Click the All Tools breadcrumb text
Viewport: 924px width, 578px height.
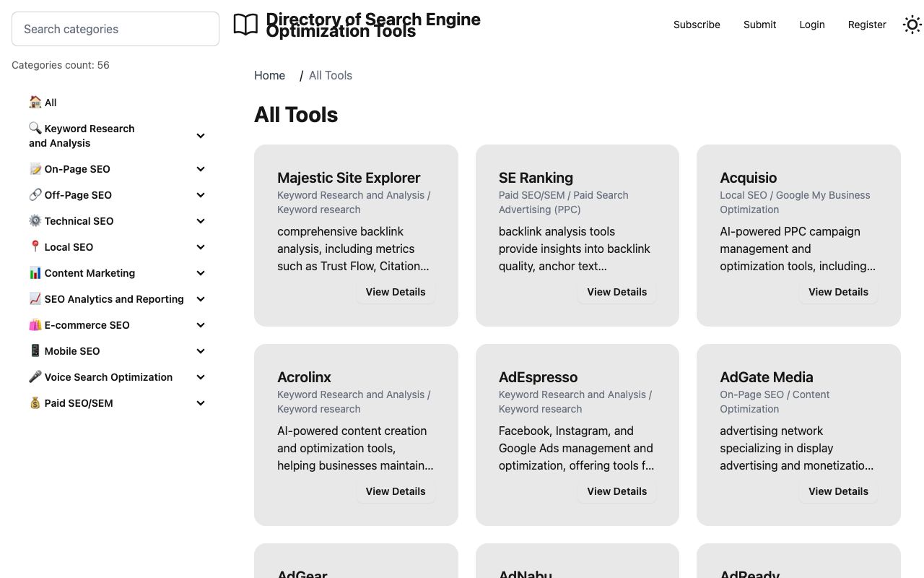[331, 75]
